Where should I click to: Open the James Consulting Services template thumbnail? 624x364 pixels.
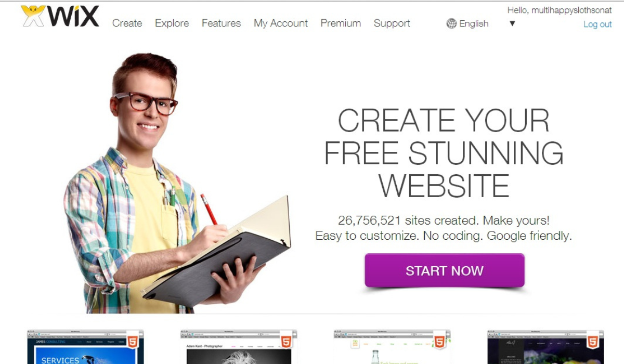86,347
